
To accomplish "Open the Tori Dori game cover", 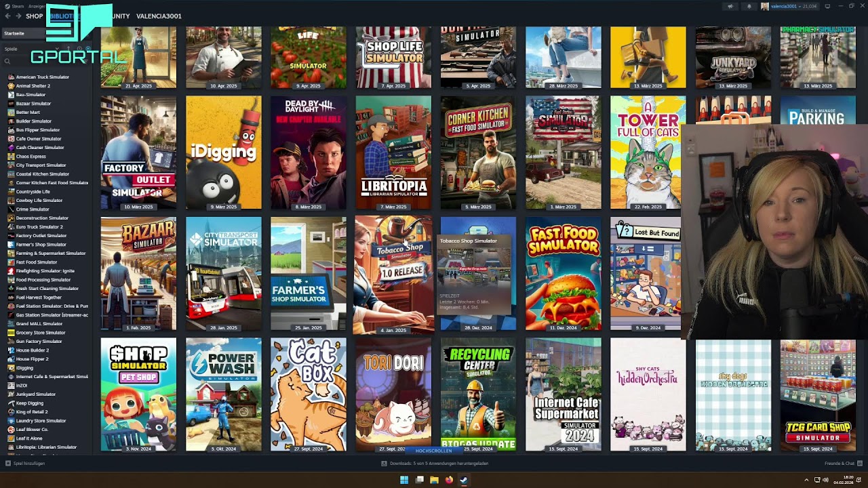I will [393, 395].
